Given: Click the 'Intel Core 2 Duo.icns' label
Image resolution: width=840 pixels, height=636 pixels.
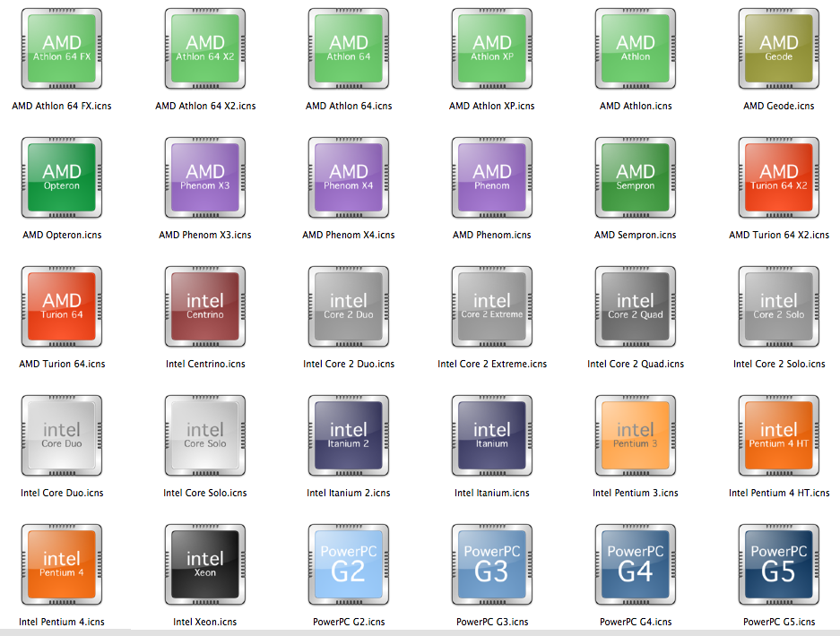Looking at the screenshot, I should (x=349, y=364).
